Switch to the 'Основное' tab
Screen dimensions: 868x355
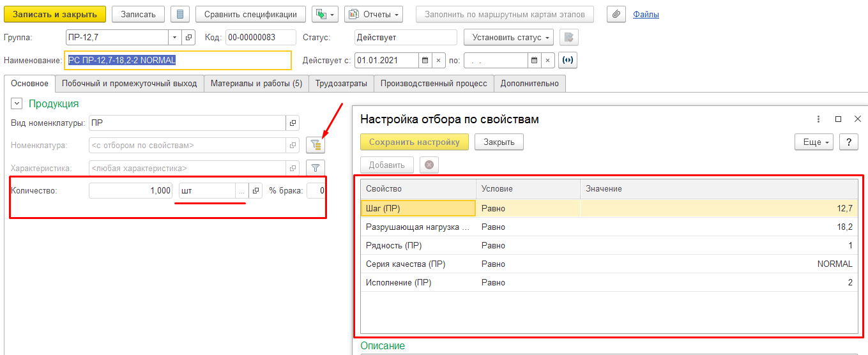point(29,84)
